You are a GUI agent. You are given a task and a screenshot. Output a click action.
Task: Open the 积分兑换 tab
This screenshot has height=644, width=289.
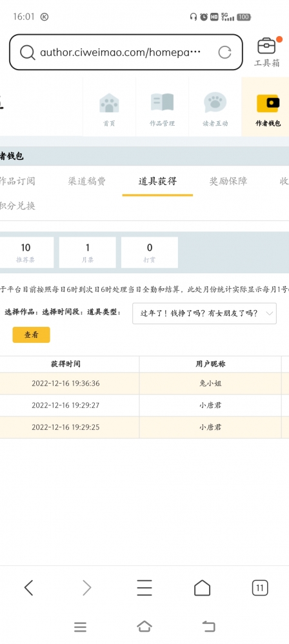coord(17,206)
